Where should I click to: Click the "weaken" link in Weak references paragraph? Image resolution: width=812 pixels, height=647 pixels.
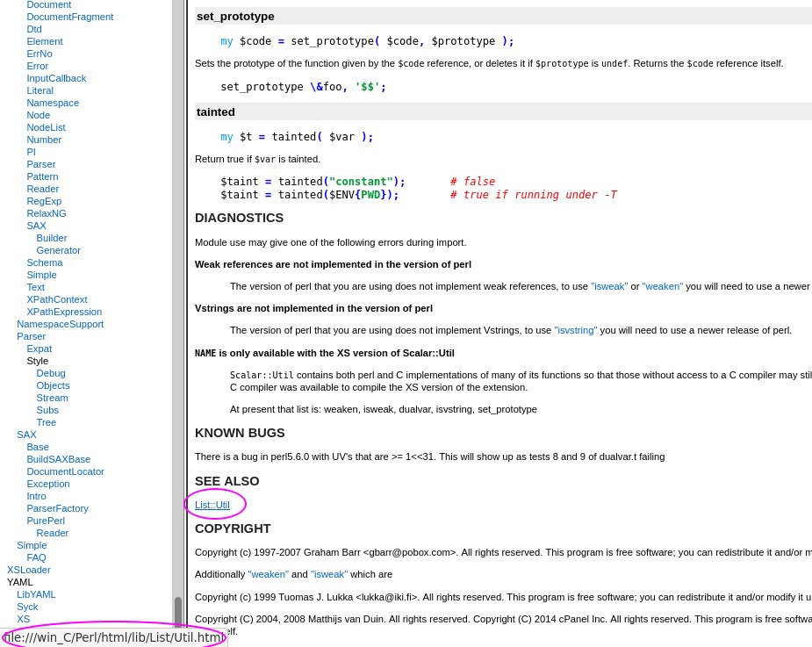click(x=663, y=286)
